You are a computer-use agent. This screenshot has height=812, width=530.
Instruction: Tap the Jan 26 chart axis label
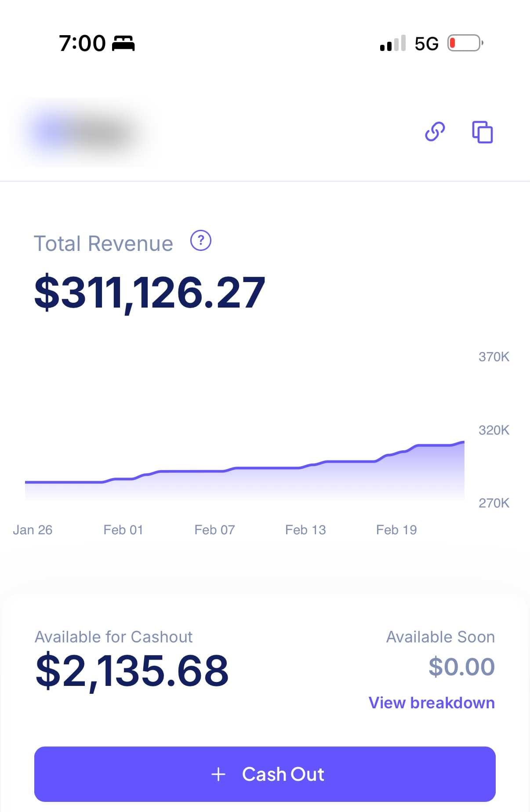coord(33,530)
